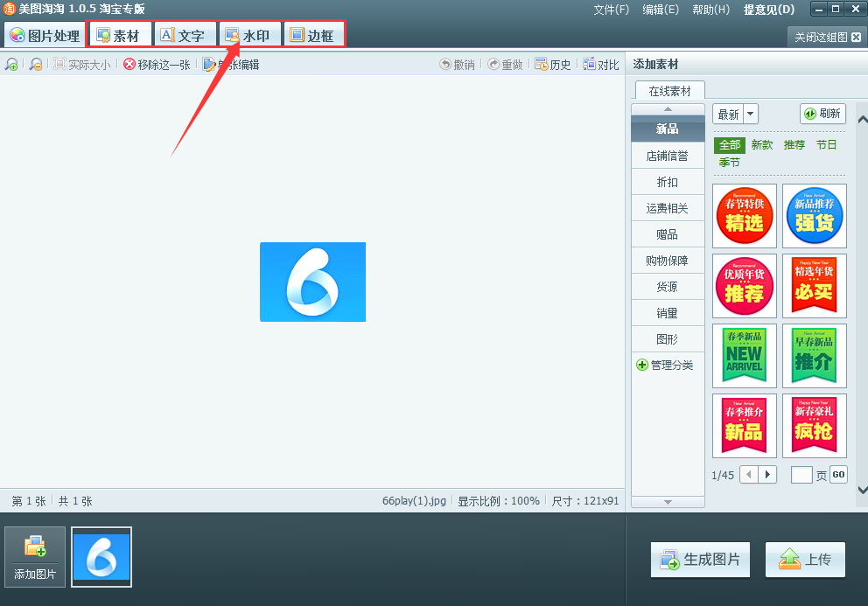Click the 刷新 refresh button
The width and height of the screenshot is (868, 606).
click(x=822, y=114)
